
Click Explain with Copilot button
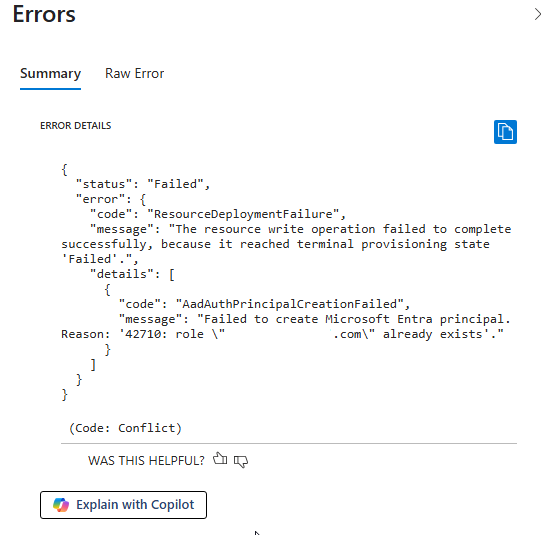click(123, 505)
